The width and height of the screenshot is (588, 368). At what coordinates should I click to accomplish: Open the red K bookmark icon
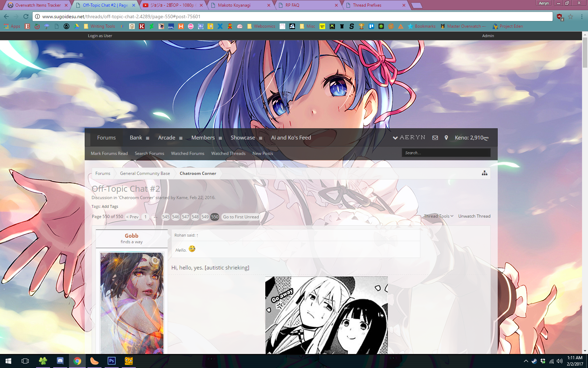coord(142,26)
